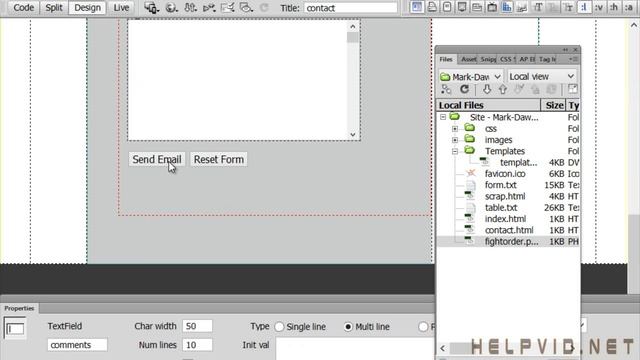Open the Local view dropdown
The width and height of the screenshot is (640, 360).
[542, 76]
